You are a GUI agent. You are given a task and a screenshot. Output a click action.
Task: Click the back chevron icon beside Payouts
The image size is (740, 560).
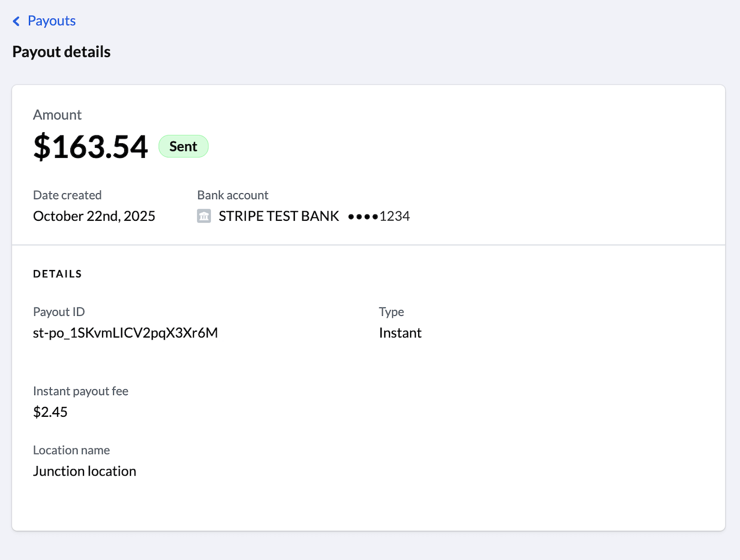point(16,21)
